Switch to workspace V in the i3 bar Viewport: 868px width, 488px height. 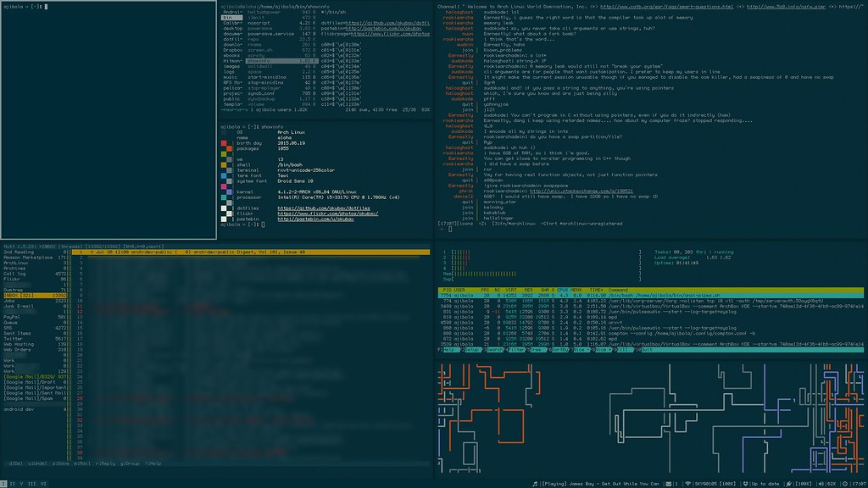pyautogui.click(x=21, y=484)
